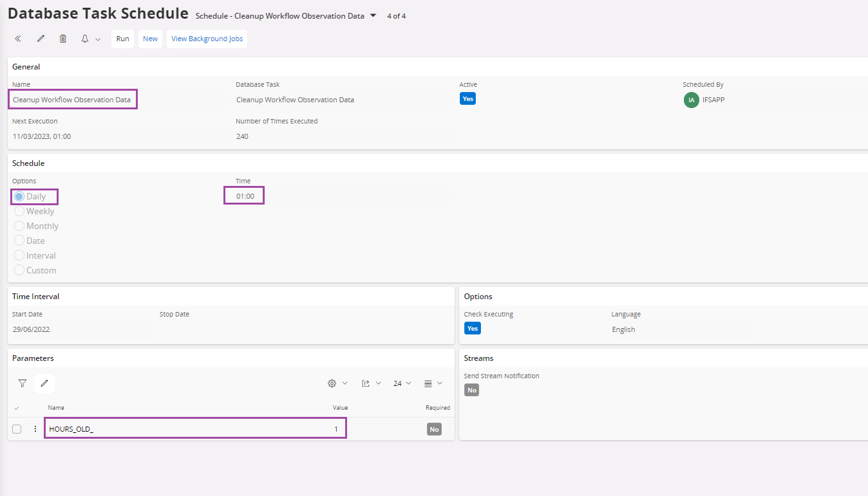Screen dimensions: 868x496
Task: Expand the export dropdown in Parameters
Action: click(x=372, y=383)
